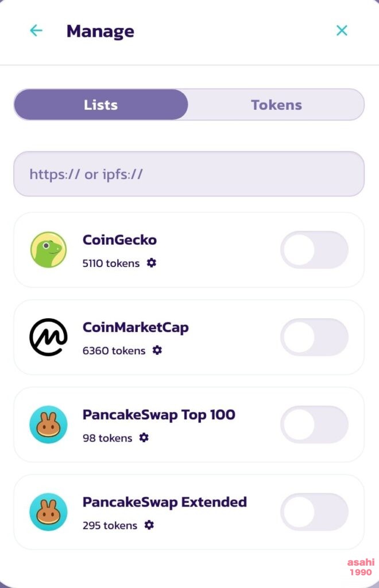Open the PancakeSwap Extended settings gear

(x=149, y=525)
